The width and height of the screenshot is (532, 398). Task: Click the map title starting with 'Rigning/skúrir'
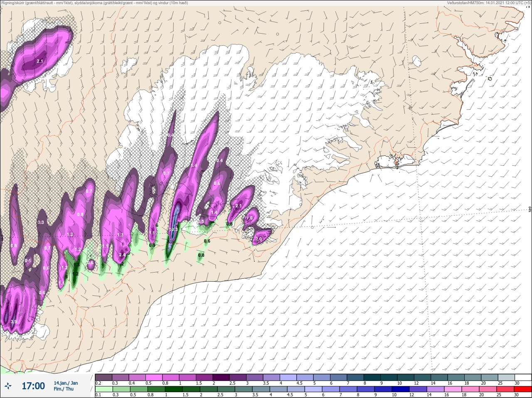coord(95,3)
